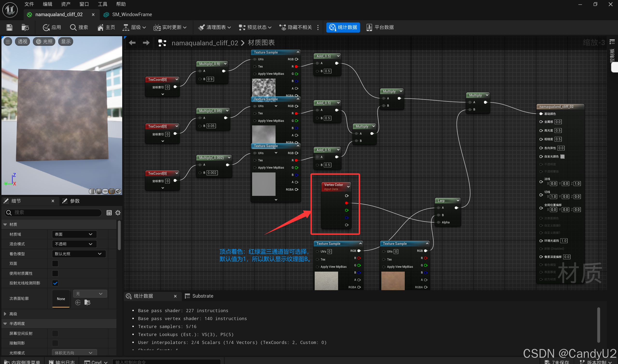
Task: Click the 光照 viewport lighting button
Action: [x=44, y=41]
